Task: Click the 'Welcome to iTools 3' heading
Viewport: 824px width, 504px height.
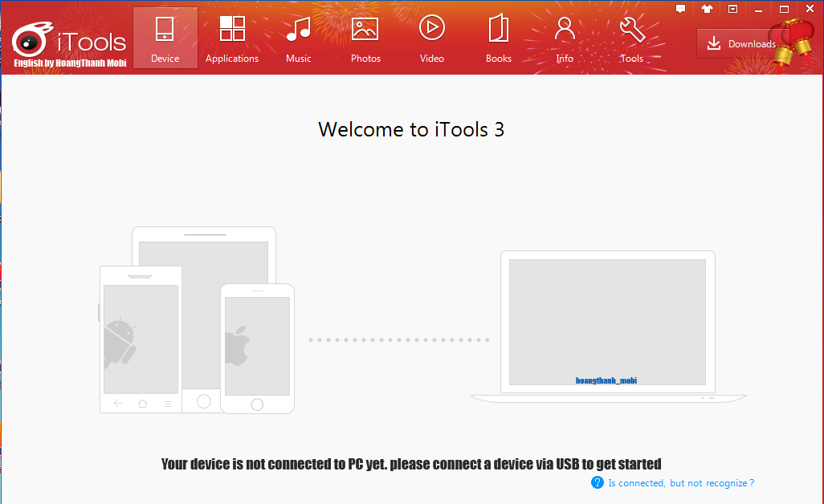Action: (411, 130)
